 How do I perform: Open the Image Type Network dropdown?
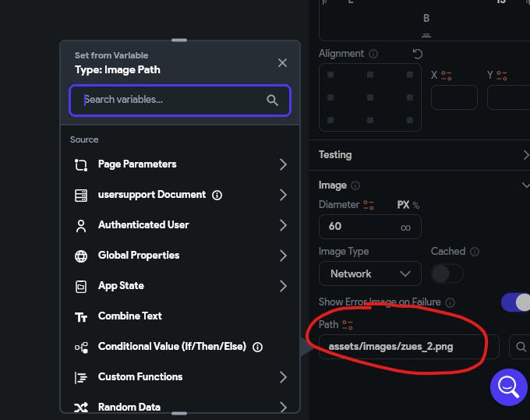(x=370, y=274)
